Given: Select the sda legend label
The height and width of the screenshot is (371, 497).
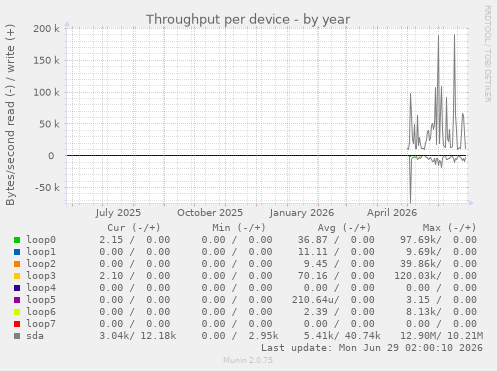Looking at the screenshot, I should pyautogui.click(x=35, y=336).
